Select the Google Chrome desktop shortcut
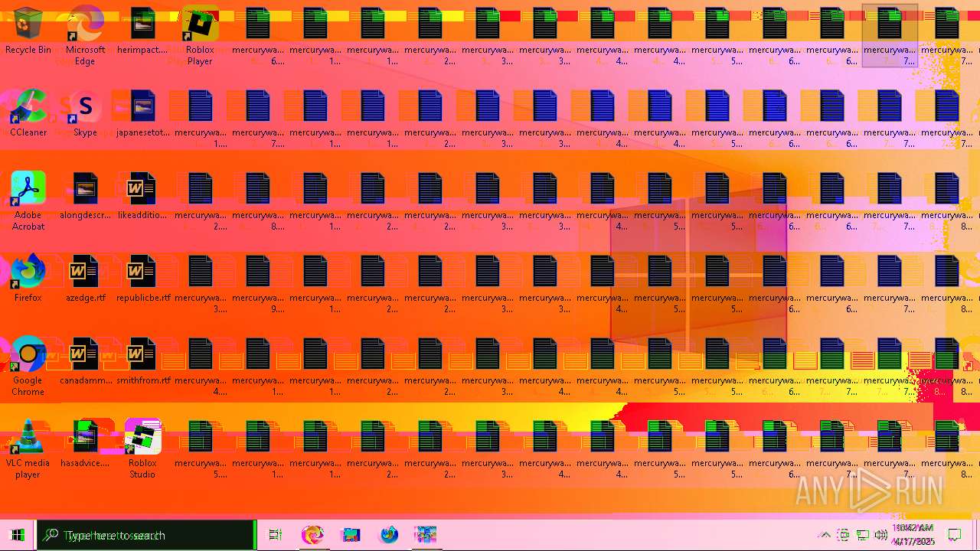This screenshot has width=980, height=551. [x=28, y=367]
